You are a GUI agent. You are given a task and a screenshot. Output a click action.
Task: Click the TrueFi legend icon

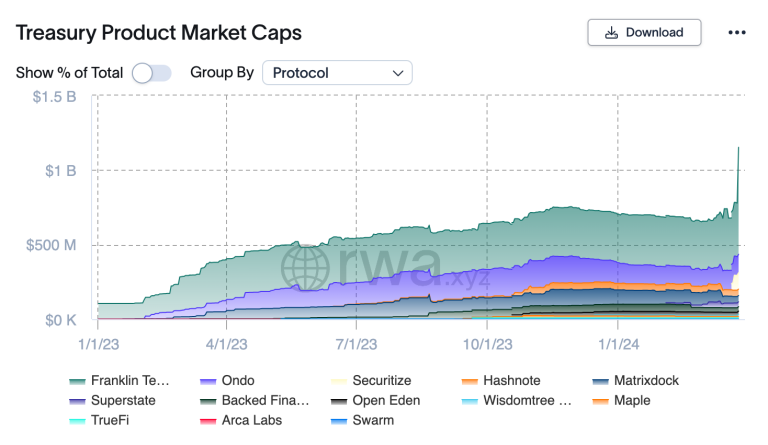tap(77, 420)
